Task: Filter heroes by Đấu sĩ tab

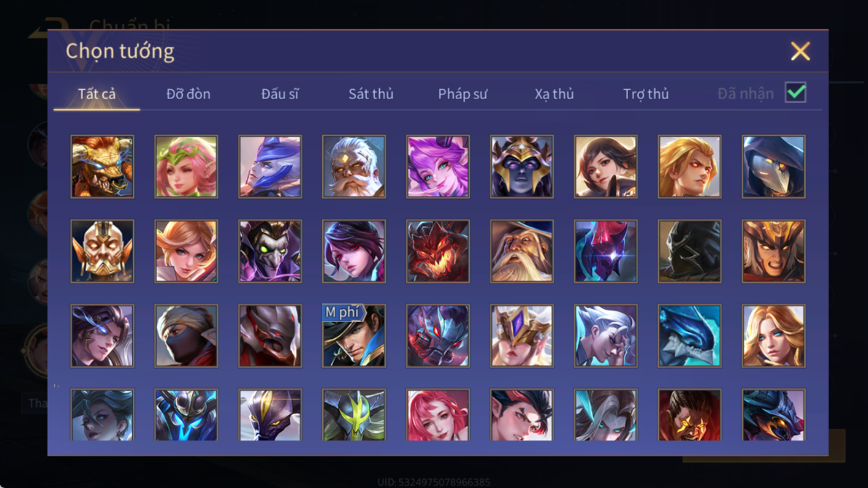Action: click(279, 94)
